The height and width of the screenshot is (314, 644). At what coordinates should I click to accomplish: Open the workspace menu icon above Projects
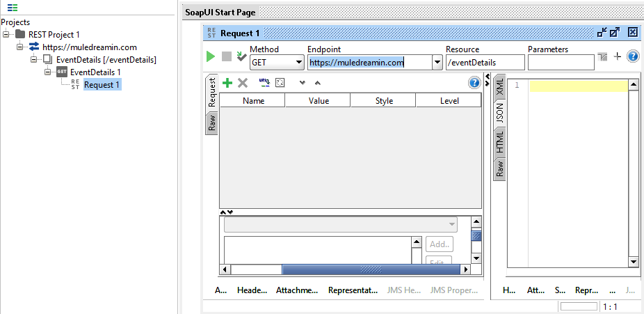pos(13,8)
